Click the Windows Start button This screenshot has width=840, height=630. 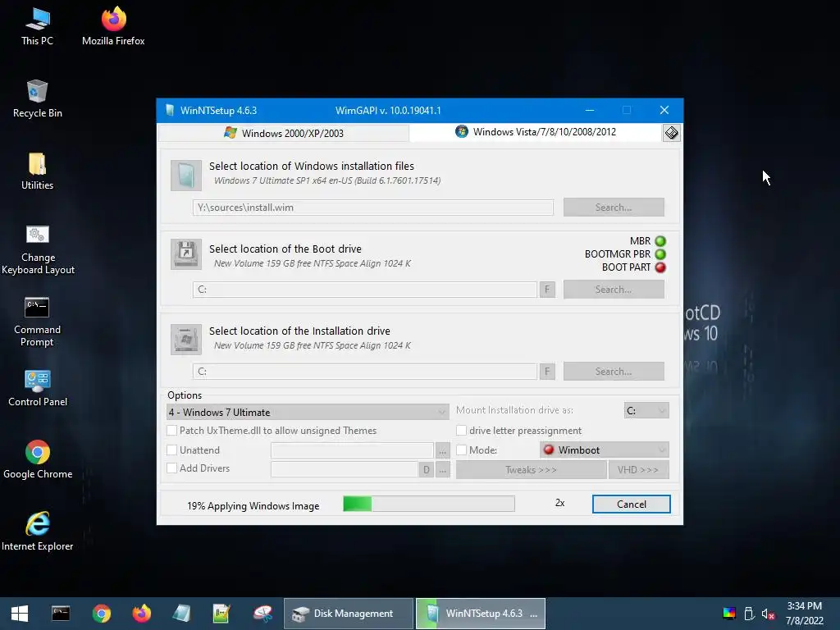point(20,614)
